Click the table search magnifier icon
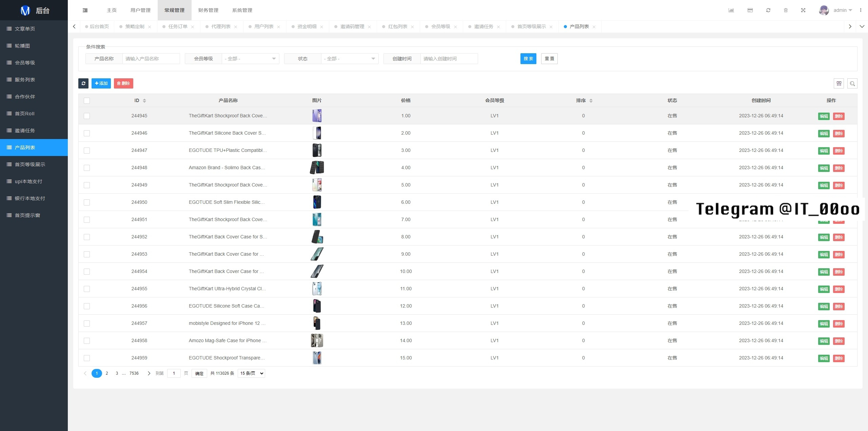 (852, 83)
